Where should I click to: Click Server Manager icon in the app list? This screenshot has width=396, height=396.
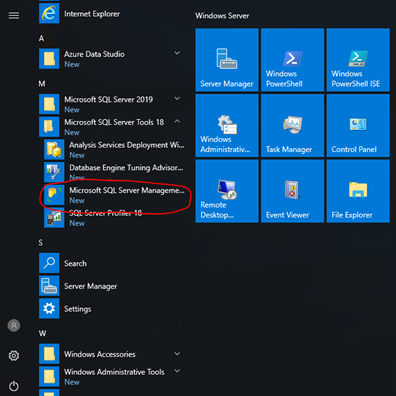pyautogui.click(x=49, y=286)
